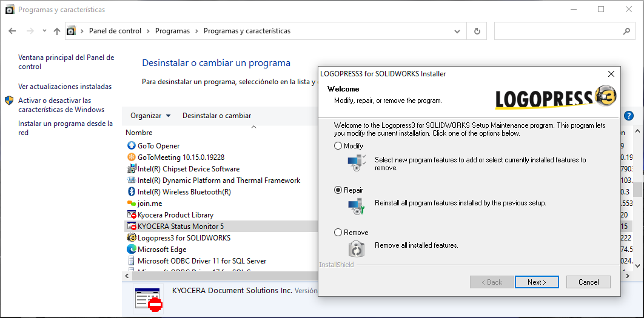Select the Repair radio option
The image size is (644, 318).
[x=338, y=190]
